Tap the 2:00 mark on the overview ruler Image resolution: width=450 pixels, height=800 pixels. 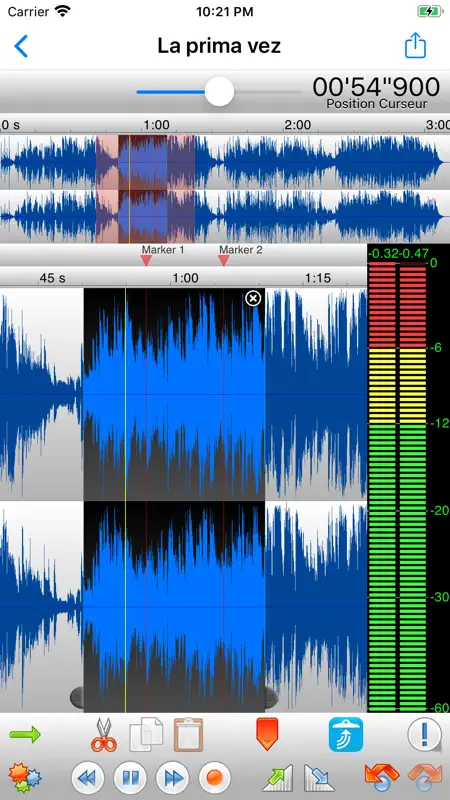pyautogui.click(x=297, y=125)
